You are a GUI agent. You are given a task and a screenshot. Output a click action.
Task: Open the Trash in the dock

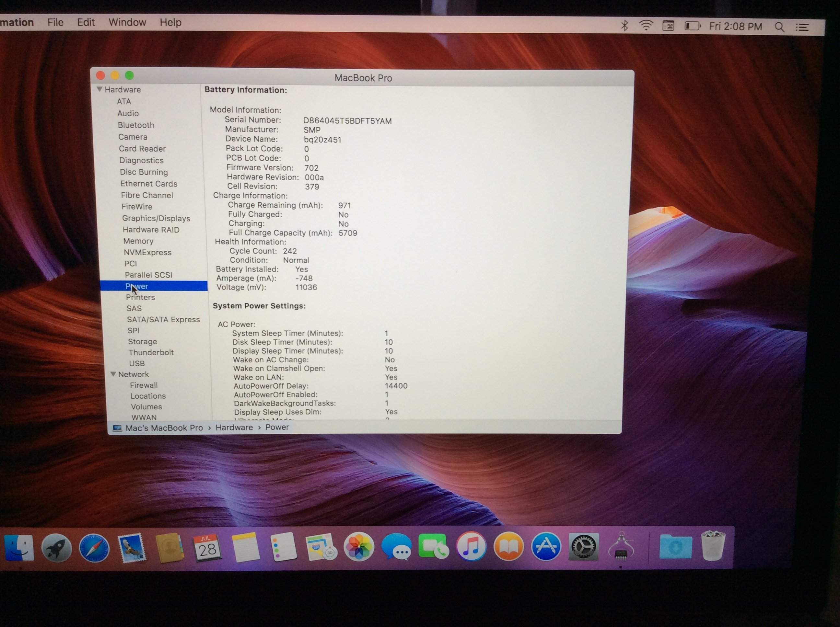point(713,546)
